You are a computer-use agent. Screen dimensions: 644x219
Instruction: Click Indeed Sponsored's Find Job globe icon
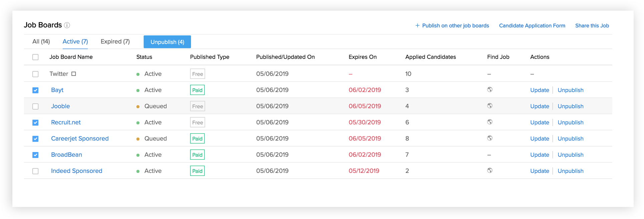pyautogui.click(x=490, y=170)
